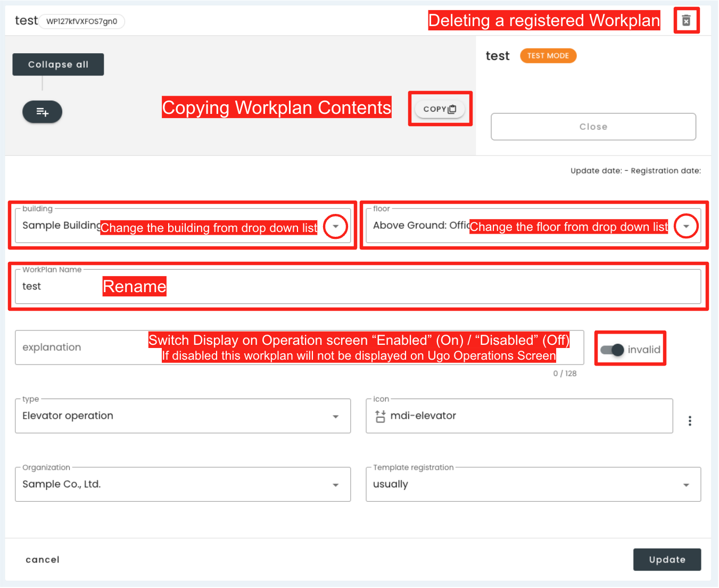This screenshot has height=588, width=719.
Task: Click the Close button
Action: tap(593, 127)
